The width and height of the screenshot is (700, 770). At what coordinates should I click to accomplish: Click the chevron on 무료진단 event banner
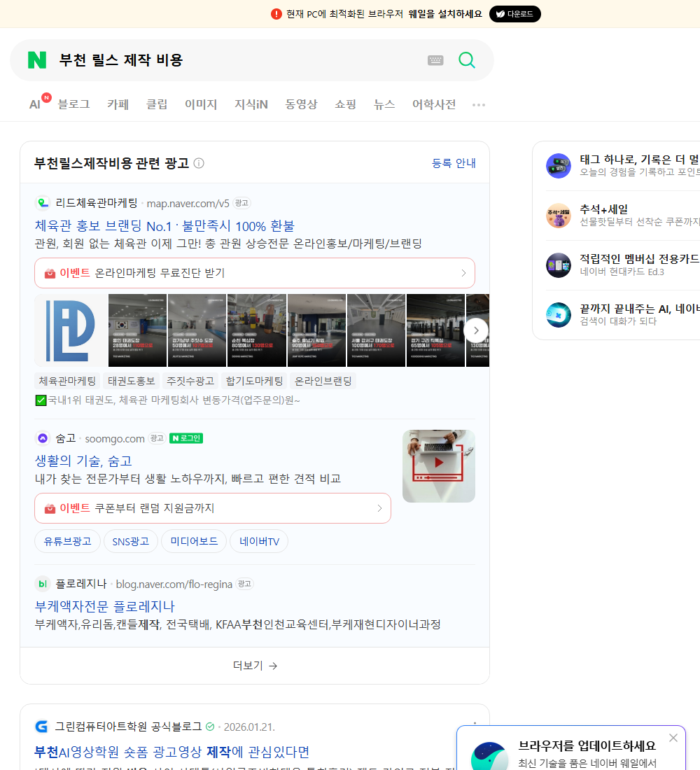[463, 273]
